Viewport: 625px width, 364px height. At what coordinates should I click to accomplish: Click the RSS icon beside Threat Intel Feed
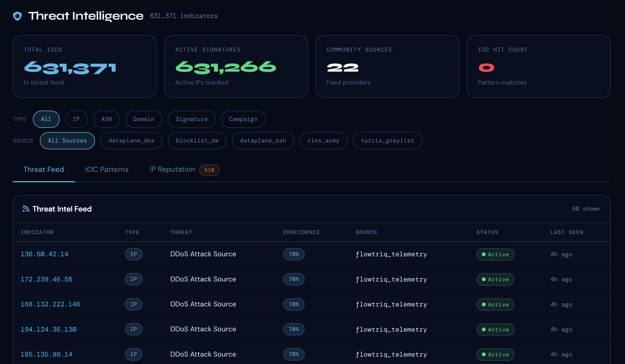coord(26,209)
